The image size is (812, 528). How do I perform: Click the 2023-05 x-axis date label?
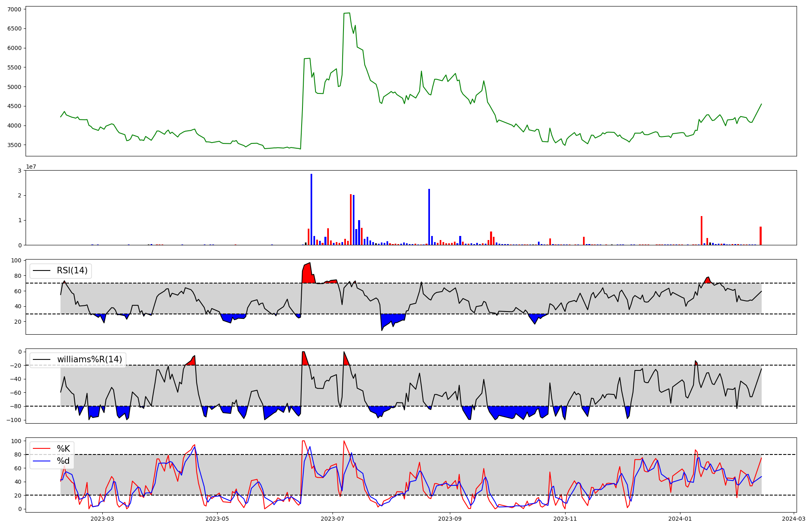217,519
